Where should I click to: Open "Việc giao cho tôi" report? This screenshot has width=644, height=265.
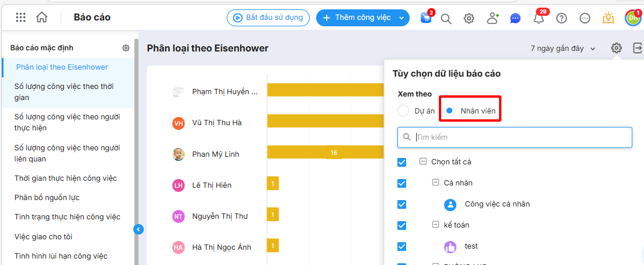(x=43, y=237)
